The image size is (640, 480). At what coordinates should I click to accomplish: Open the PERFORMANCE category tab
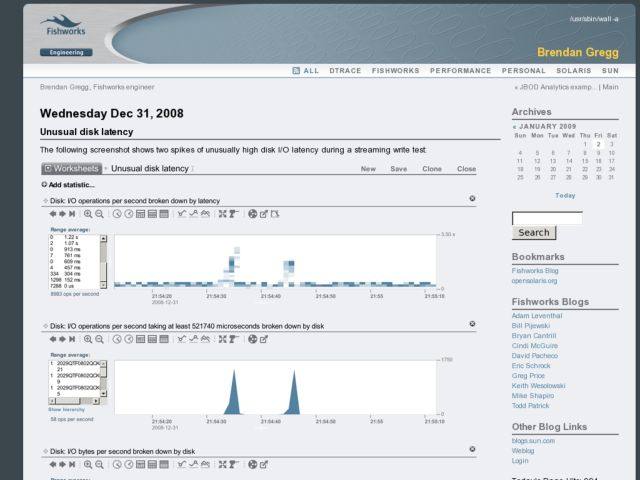click(x=460, y=71)
